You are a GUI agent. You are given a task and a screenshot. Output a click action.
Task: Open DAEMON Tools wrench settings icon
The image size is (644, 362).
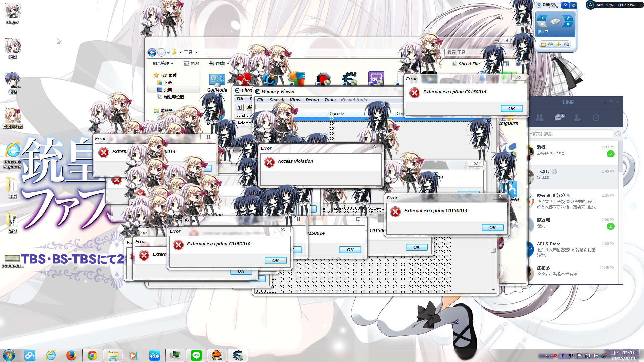pyautogui.click(x=568, y=18)
